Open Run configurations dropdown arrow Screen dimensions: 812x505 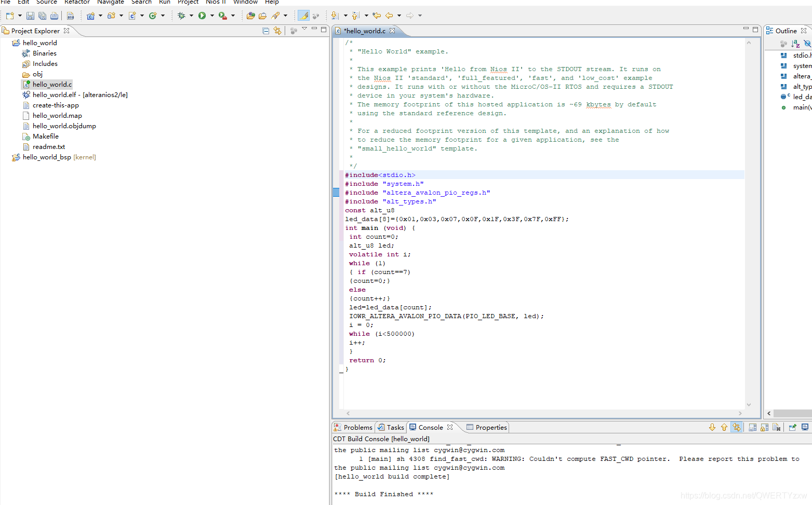click(x=212, y=16)
